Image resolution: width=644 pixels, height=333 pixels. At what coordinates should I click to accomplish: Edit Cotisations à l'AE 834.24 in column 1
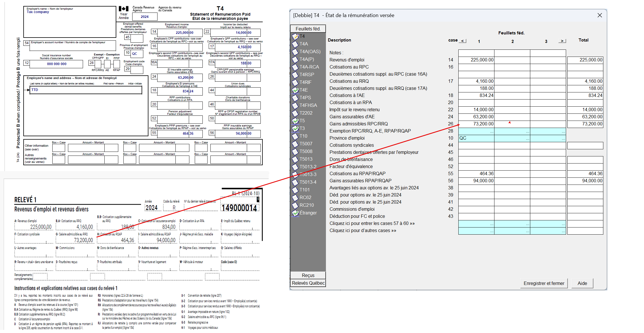coord(476,96)
